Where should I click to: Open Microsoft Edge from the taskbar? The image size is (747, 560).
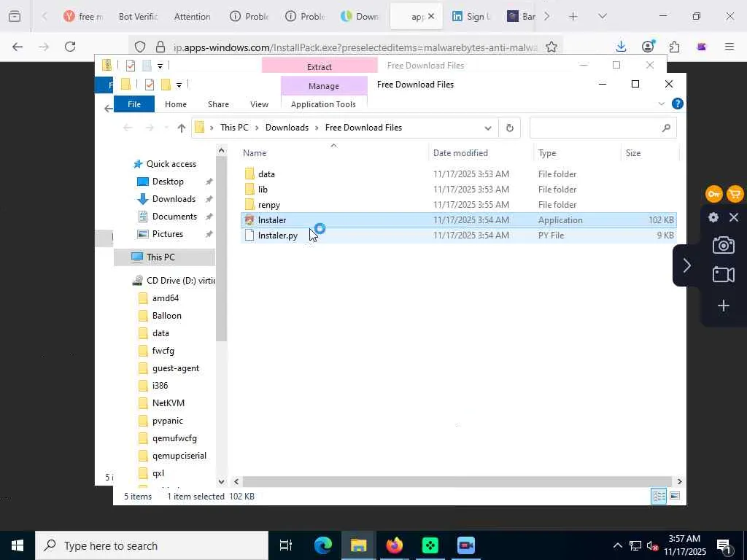tap(323, 545)
